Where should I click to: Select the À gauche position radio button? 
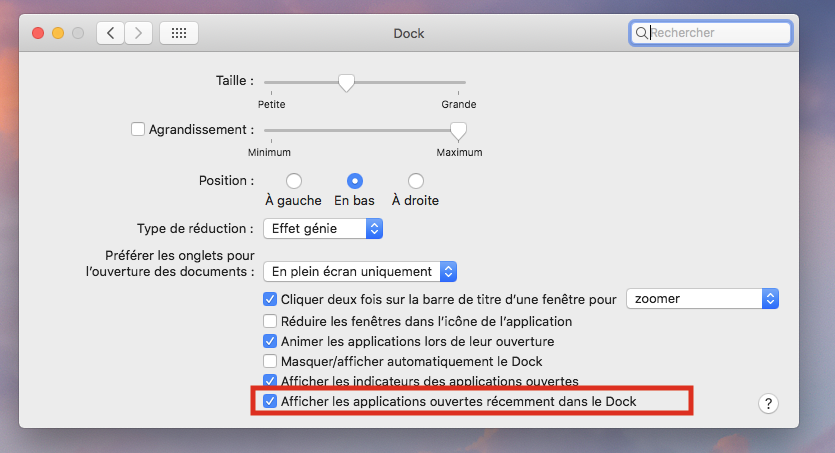(x=293, y=181)
